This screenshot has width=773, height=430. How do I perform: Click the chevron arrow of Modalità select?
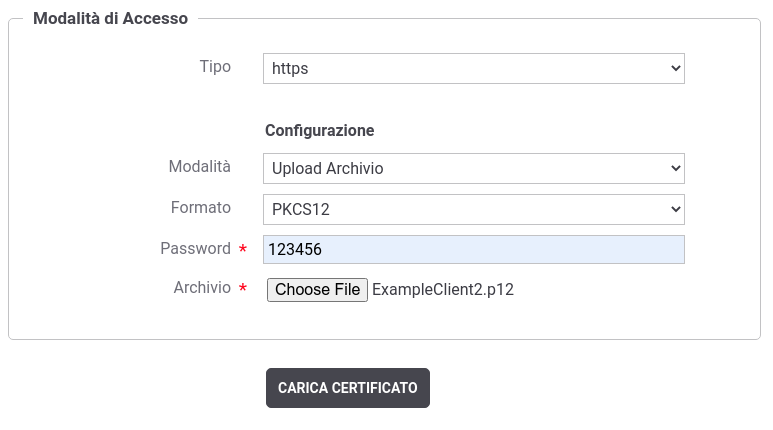[x=676, y=168]
